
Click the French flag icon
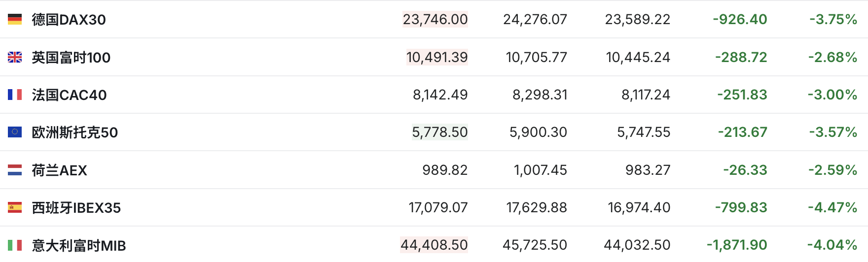point(15,95)
